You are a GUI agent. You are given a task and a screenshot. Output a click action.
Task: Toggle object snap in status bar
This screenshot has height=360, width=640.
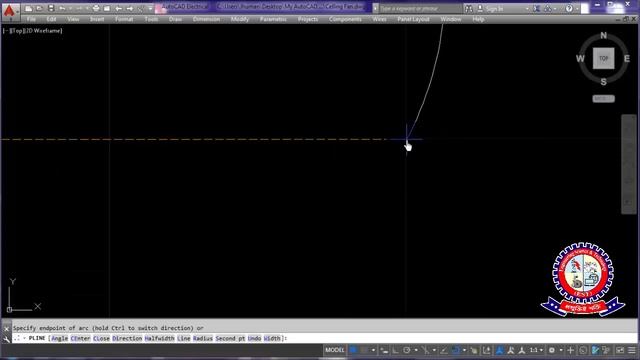(456, 350)
